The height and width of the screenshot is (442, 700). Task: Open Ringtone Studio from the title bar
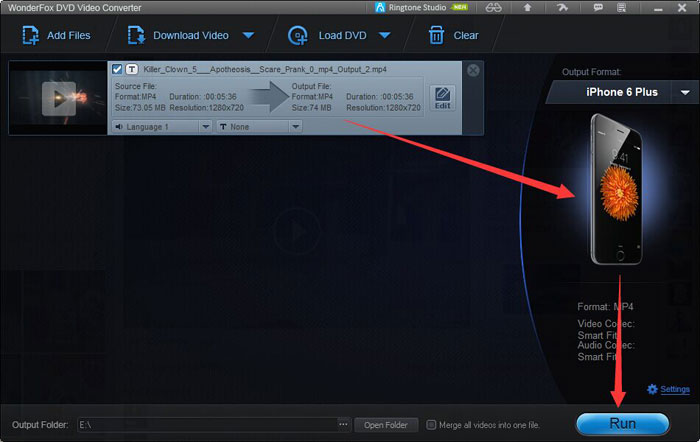417,8
